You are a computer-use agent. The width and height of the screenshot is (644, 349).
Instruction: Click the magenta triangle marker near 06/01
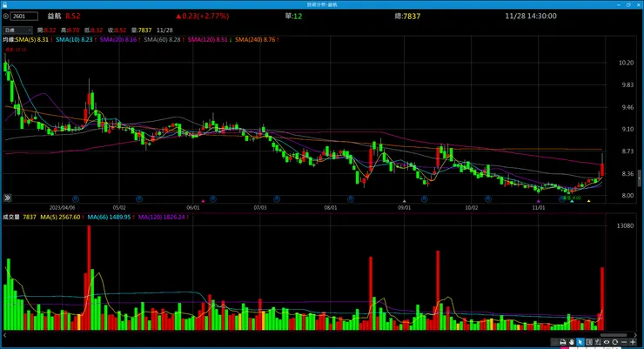pos(203,201)
